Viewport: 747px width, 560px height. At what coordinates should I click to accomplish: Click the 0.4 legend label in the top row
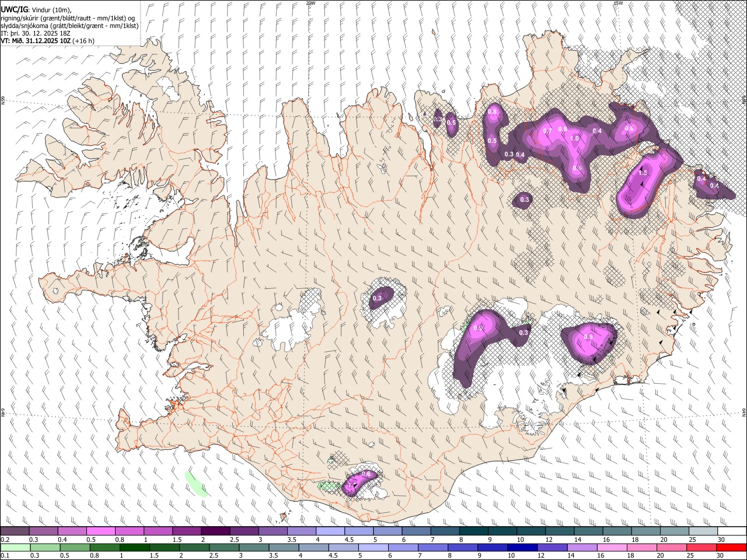pyautogui.click(x=62, y=540)
